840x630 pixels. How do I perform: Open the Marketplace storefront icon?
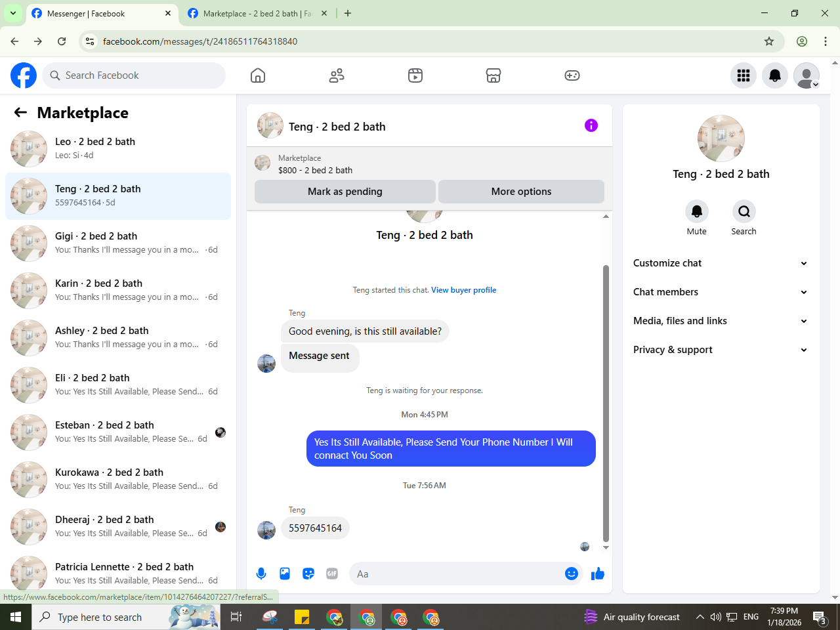493,75
